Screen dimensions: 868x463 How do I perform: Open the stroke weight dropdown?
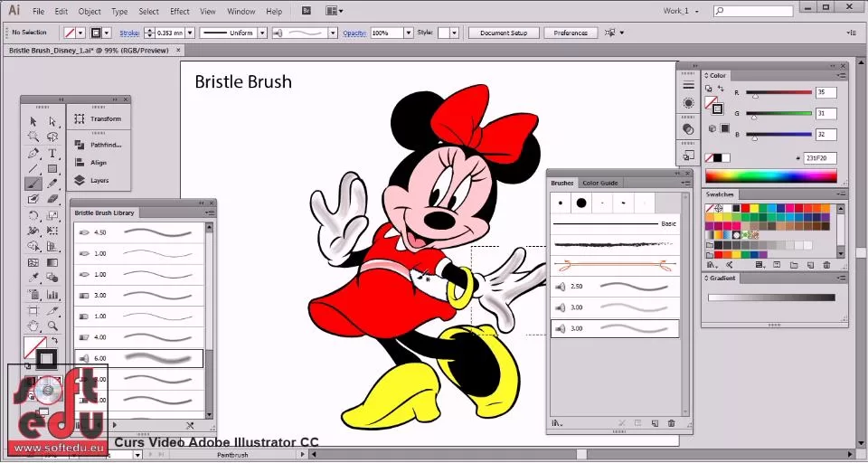pyautogui.click(x=190, y=33)
